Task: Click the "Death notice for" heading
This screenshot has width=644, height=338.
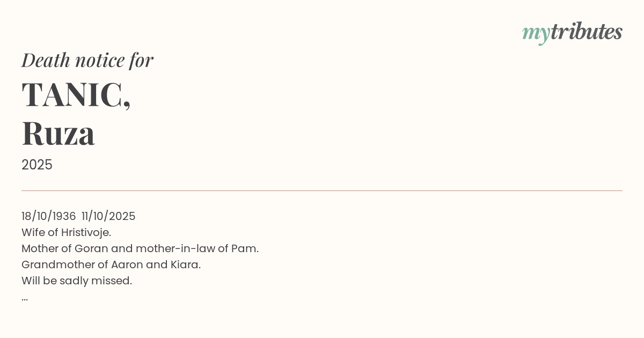Action: click(x=87, y=60)
